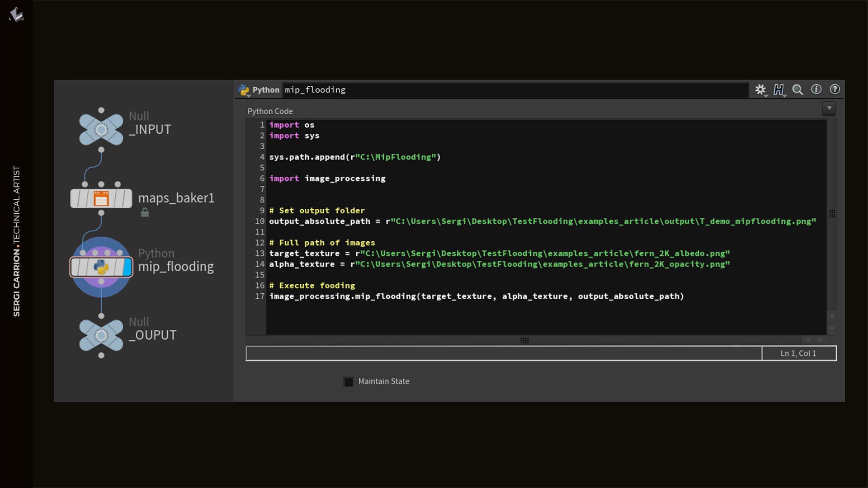
Task: Expand the Python Code dropdown arrow button
Action: [829, 108]
